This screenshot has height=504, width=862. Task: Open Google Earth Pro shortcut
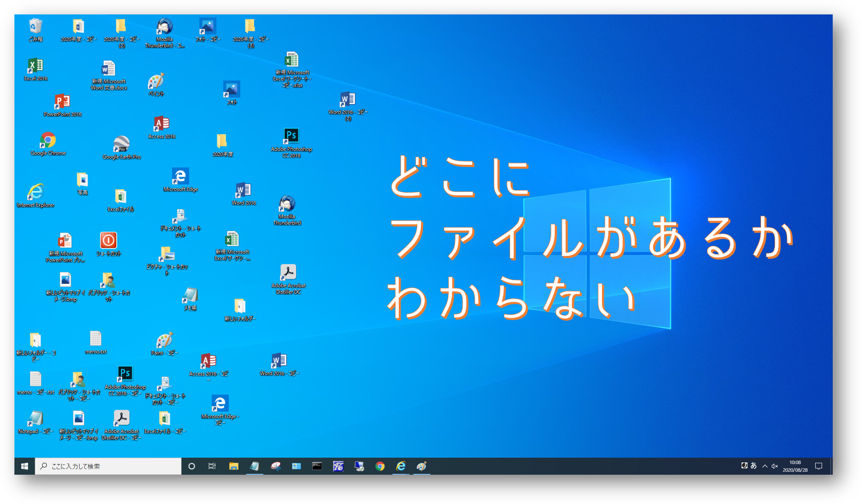pyautogui.click(x=121, y=148)
